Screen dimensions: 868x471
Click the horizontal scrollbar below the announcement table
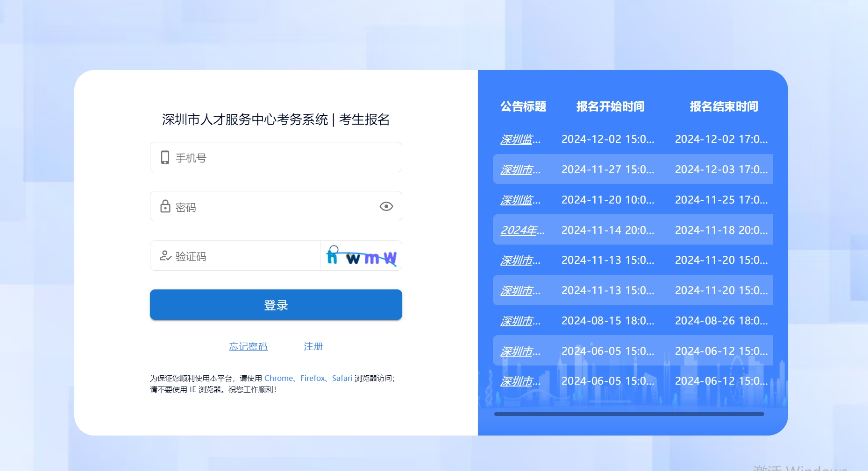point(629,414)
